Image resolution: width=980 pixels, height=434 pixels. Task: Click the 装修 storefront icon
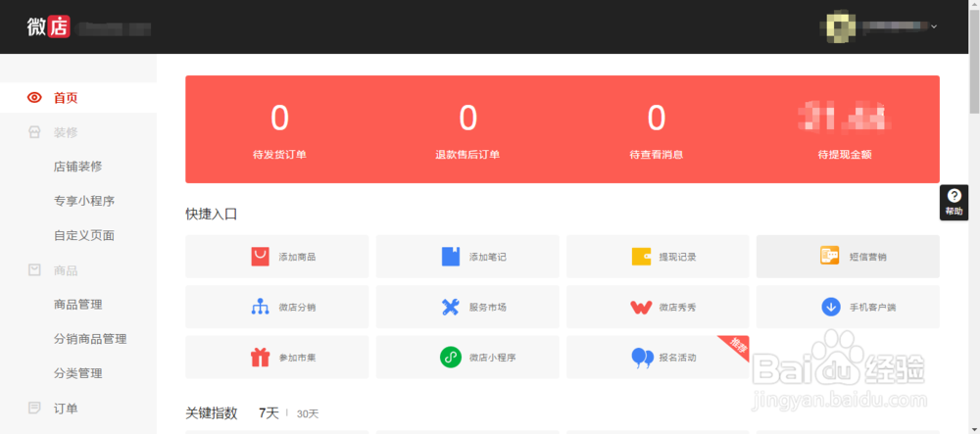[35, 132]
